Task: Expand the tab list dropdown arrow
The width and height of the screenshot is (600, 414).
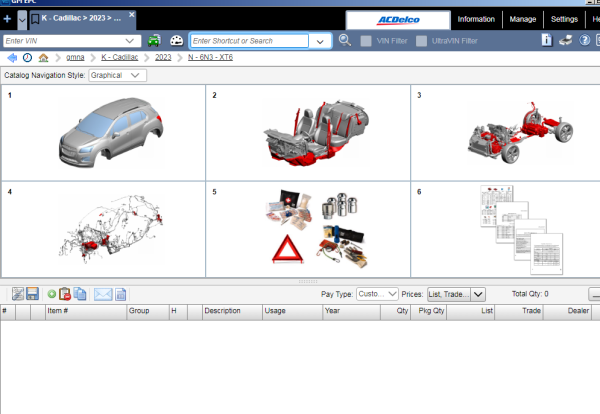Action: (x=22, y=20)
